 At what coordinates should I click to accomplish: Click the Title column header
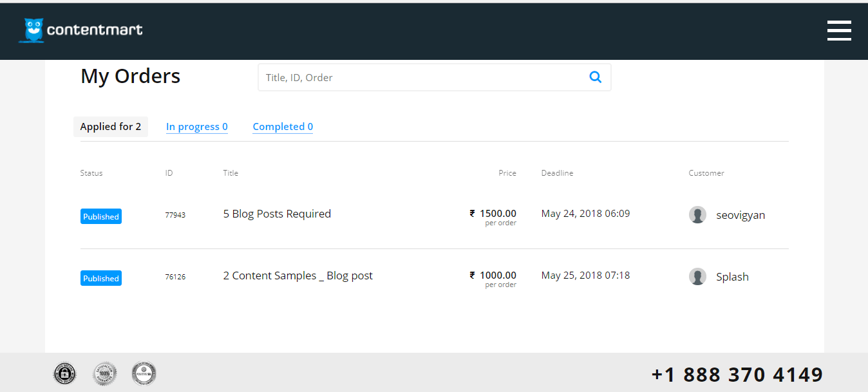(231, 173)
